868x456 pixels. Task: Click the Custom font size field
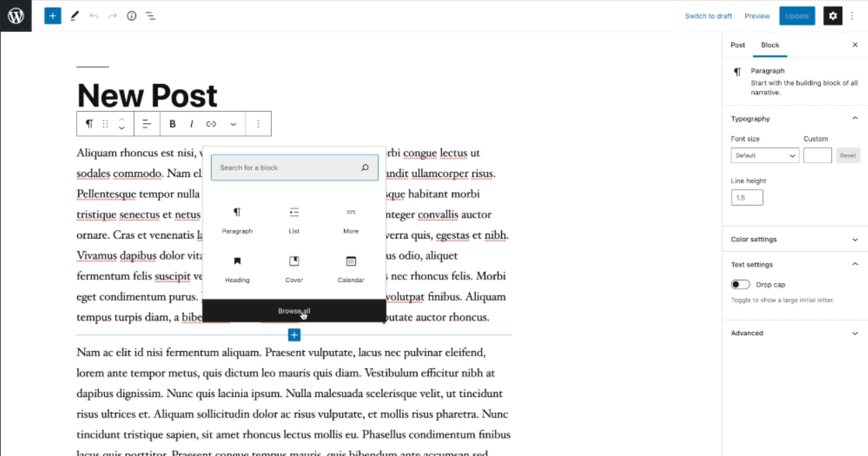tap(817, 156)
